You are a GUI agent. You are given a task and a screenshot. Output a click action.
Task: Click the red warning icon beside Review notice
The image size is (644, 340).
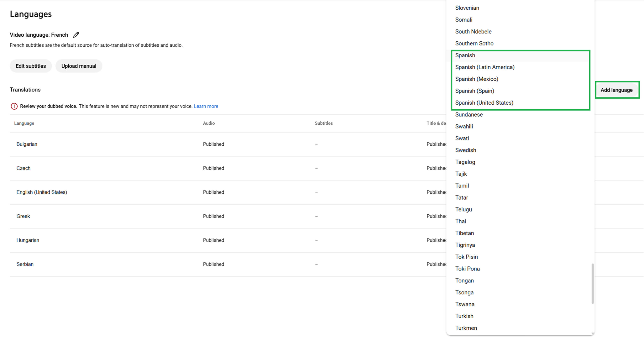(x=14, y=106)
